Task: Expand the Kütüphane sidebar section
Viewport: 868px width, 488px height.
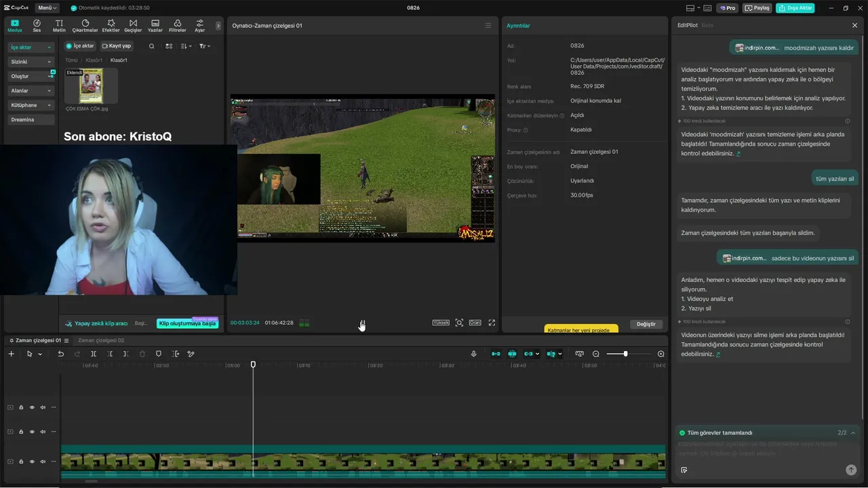Action: click(x=31, y=105)
